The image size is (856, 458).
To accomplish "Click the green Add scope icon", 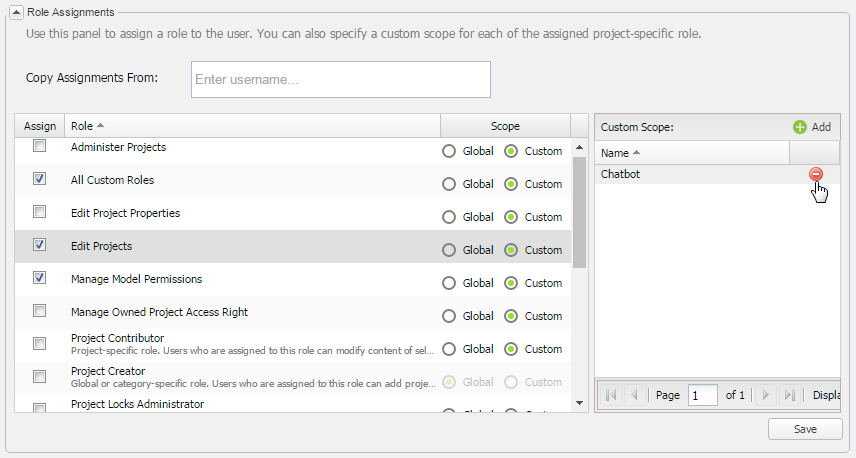I will click(x=800, y=127).
